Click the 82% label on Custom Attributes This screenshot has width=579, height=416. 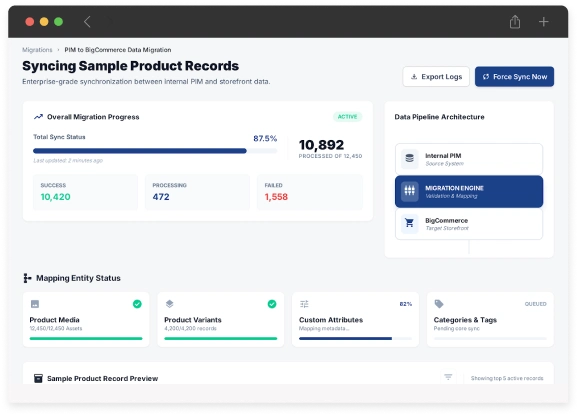405,304
